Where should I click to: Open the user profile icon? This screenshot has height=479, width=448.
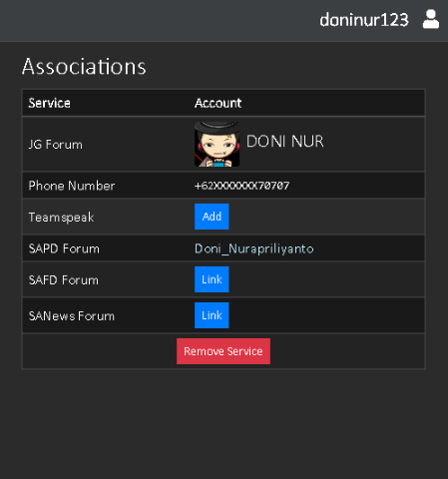(431, 19)
